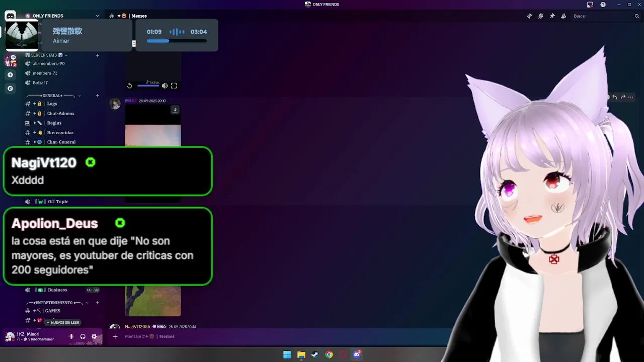Viewport: 644px width, 362px height.
Task: Click the M4X username in chat
Action: [x=130, y=101]
